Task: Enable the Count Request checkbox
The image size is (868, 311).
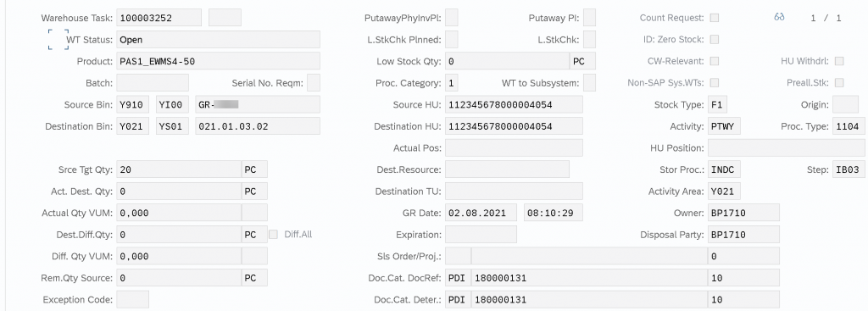Action: coord(715,18)
